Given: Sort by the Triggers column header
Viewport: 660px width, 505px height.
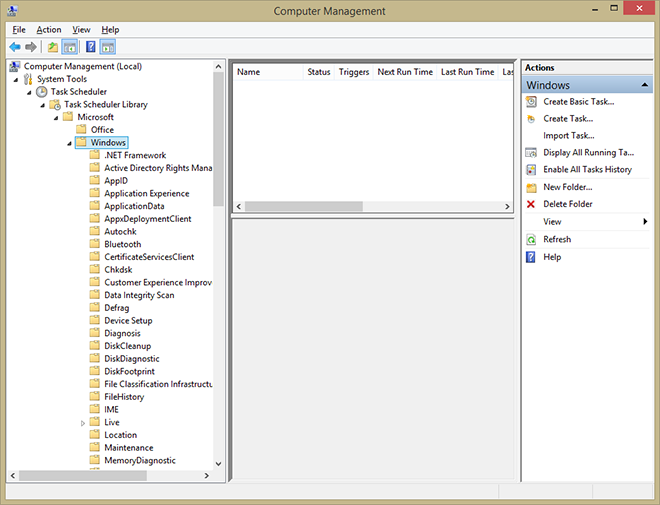Looking at the screenshot, I should 354,72.
